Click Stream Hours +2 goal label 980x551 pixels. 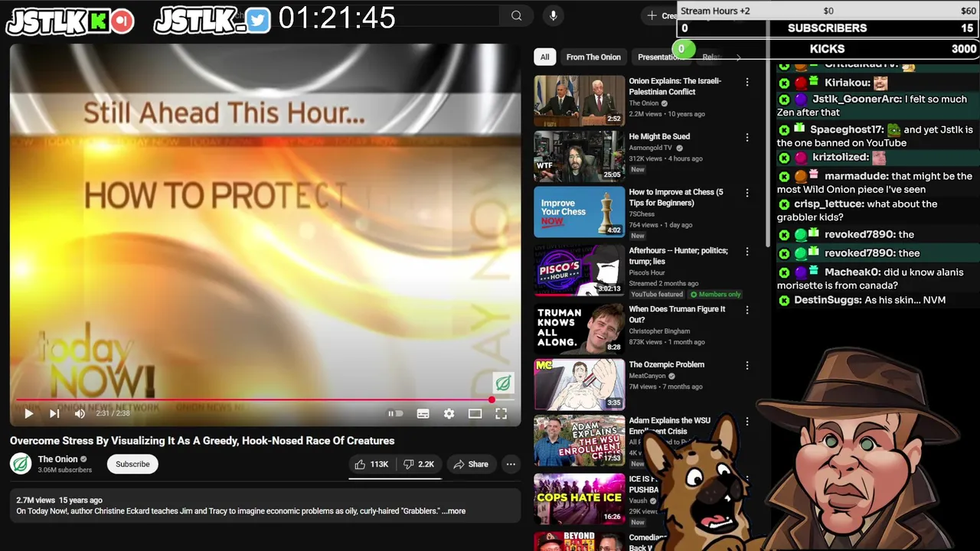[x=715, y=11]
